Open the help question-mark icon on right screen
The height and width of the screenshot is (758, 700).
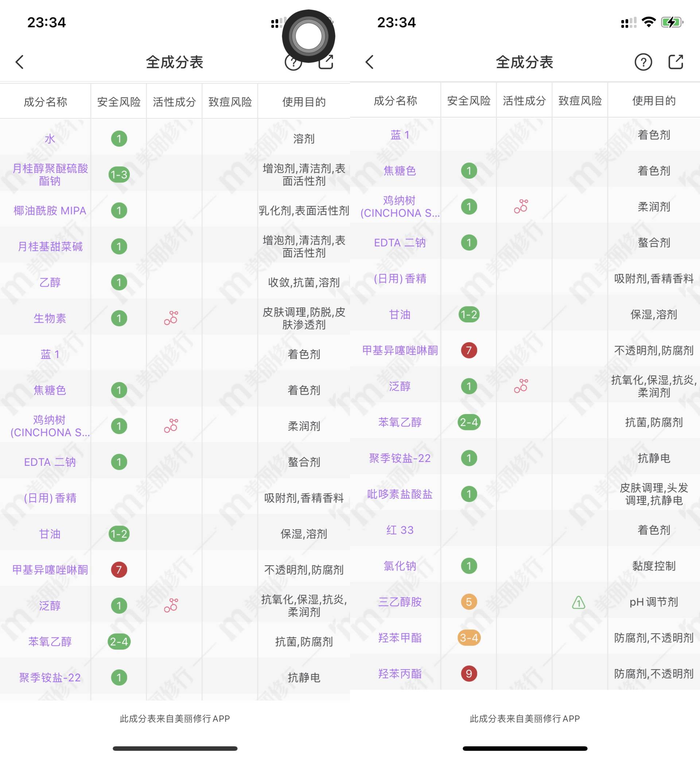pyautogui.click(x=643, y=62)
